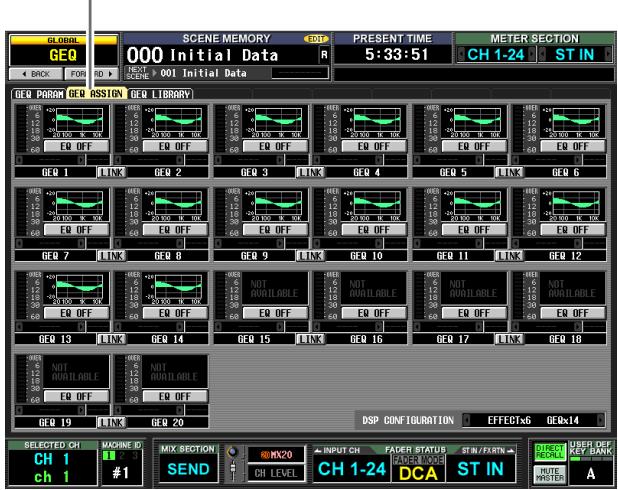618x490 pixels.
Task: Click left arrow of meter section CH 1-24
Action: pos(461,54)
